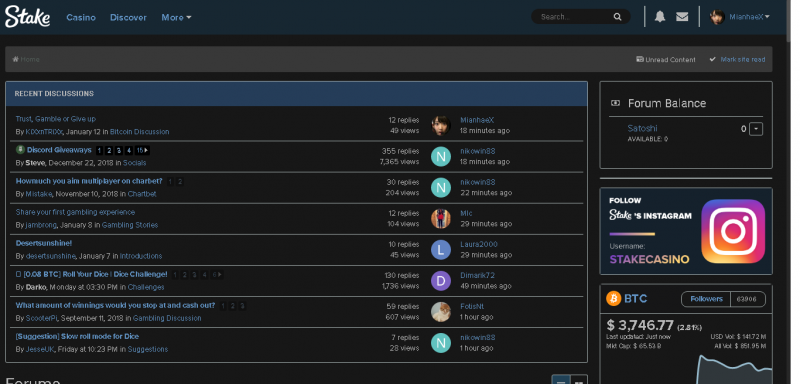Open the Discover menu item
Screen dimensions: 800x384
coord(128,17)
